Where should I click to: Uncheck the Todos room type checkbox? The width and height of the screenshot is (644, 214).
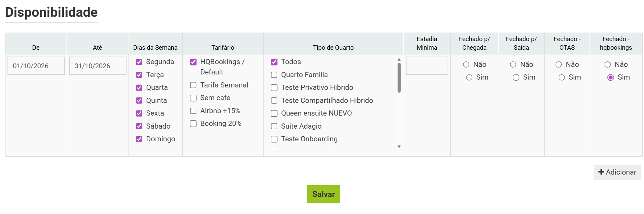(274, 62)
